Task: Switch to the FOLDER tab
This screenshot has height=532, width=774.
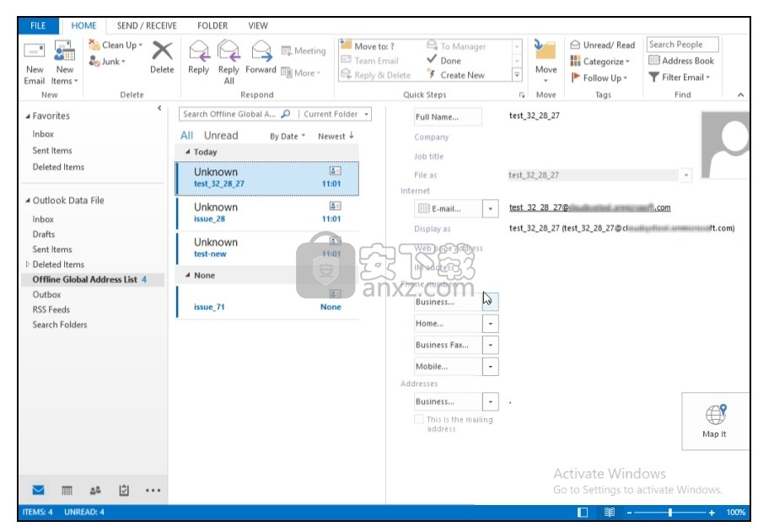Action: click(212, 25)
